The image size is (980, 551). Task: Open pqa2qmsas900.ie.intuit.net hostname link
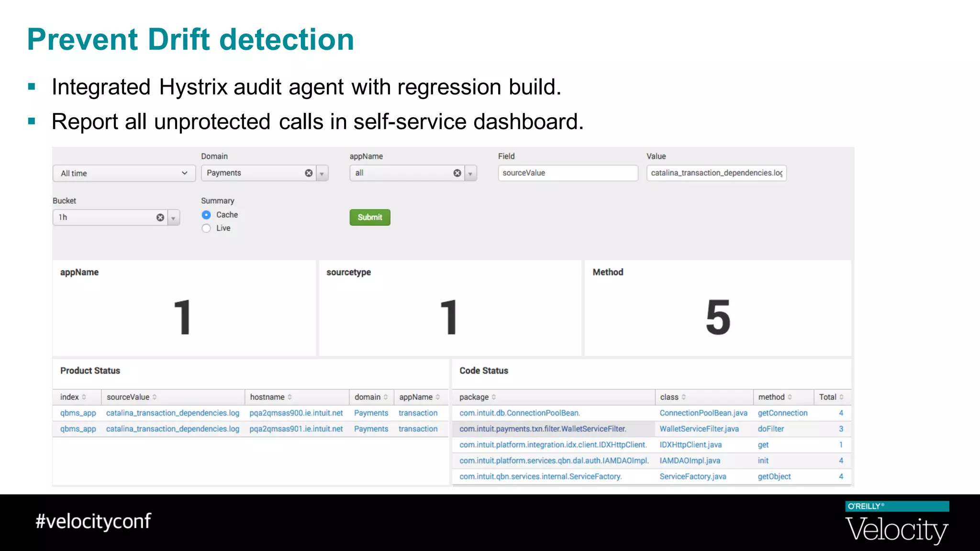click(x=296, y=413)
